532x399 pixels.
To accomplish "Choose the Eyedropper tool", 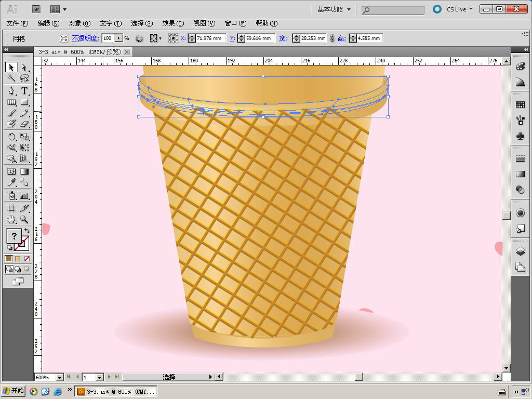I will click(11, 182).
